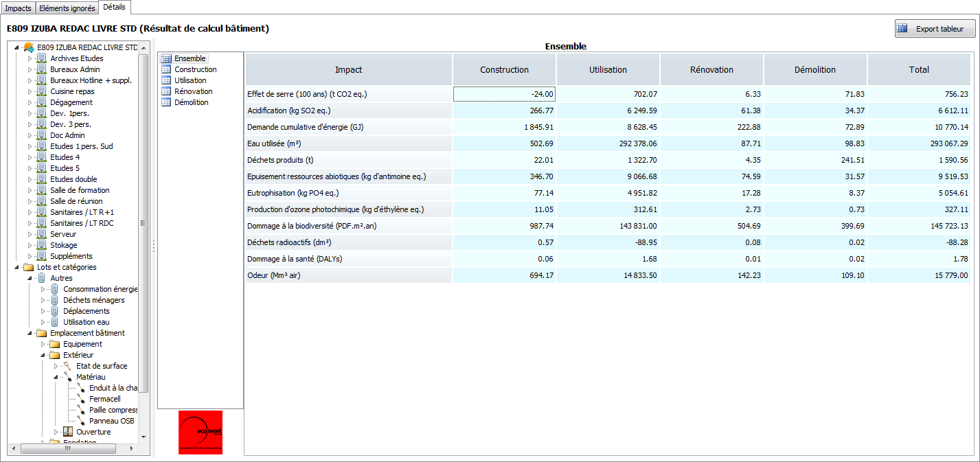Select Construction in the phase list
Viewport: 980px width, 462px height.
pos(196,69)
